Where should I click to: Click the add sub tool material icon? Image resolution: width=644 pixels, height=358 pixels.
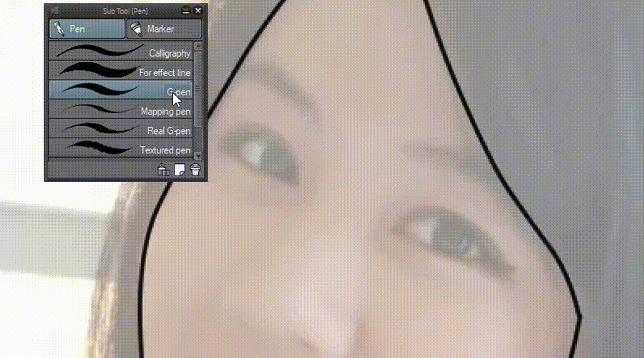click(x=163, y=170)
